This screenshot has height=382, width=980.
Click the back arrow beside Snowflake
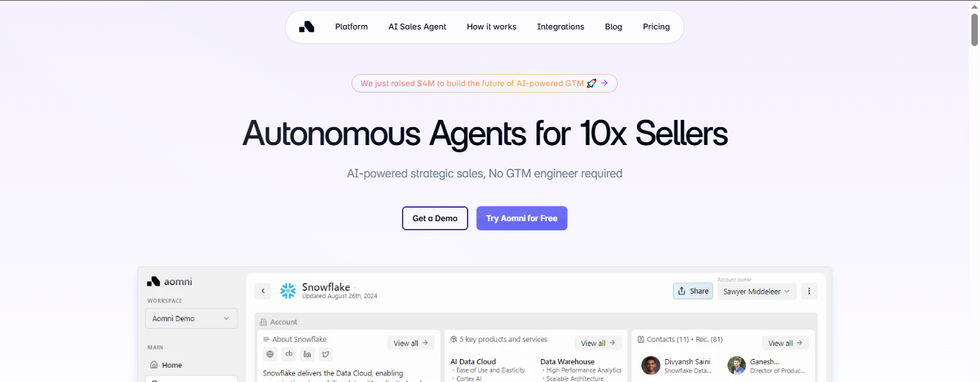pyautogui.click(x=263, y=291)
